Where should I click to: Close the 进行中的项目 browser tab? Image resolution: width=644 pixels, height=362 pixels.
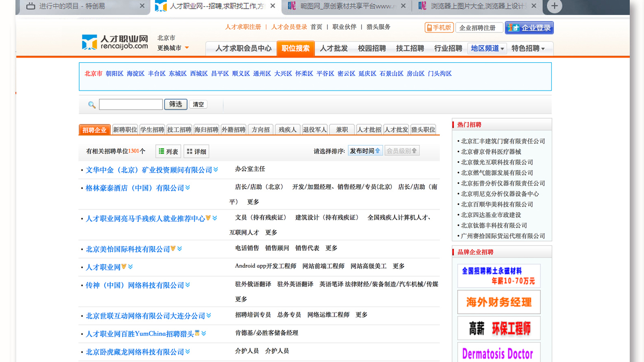(142, 6)
